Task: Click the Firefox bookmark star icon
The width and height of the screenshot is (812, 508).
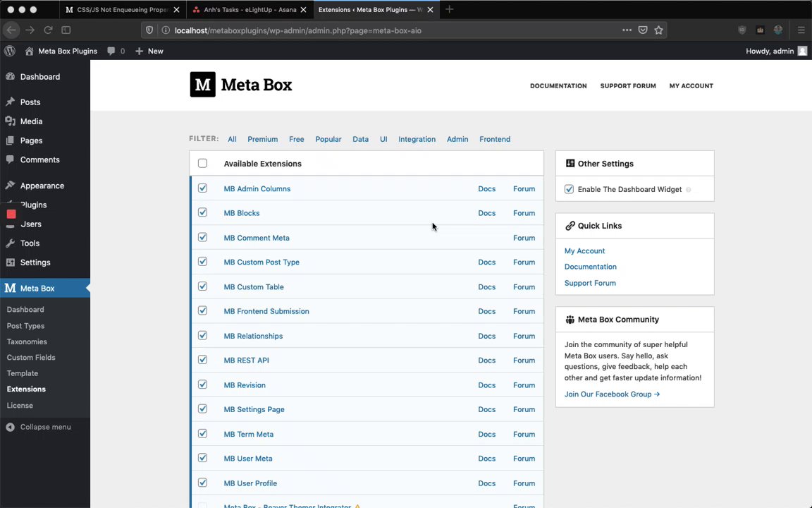Action: 658,30
